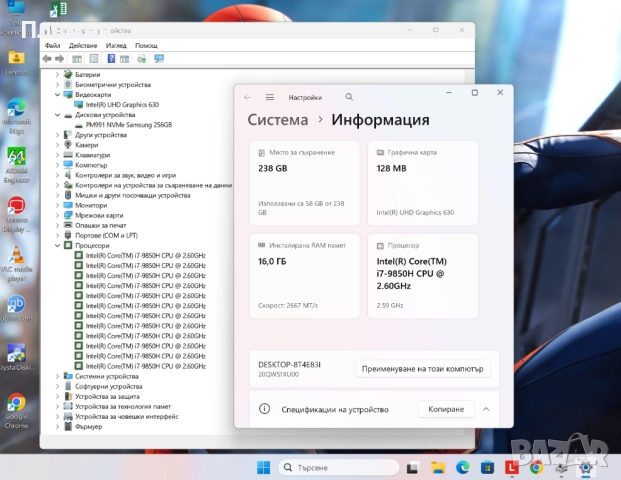This screenshot has height=480, width=621.
Task: Open the Settings hamburger navigation menu
Action: [270, 97]
